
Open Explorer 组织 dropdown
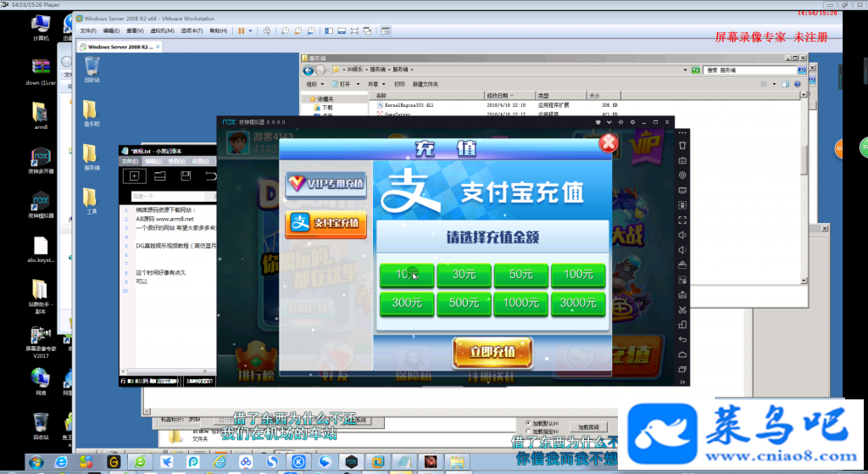click(x=314, y=84)
